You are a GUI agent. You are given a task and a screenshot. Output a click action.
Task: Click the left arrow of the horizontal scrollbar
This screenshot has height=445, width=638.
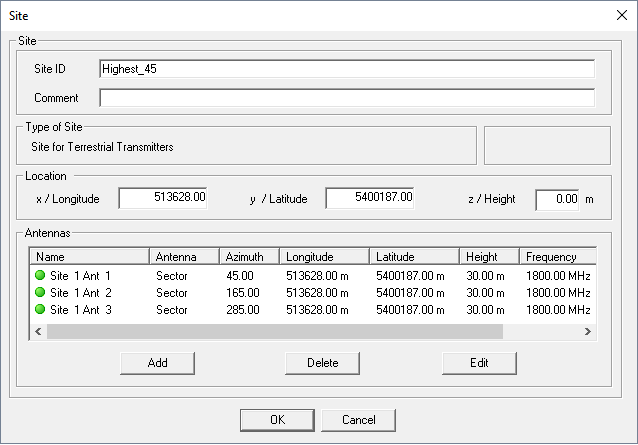[x=38, y=331]
